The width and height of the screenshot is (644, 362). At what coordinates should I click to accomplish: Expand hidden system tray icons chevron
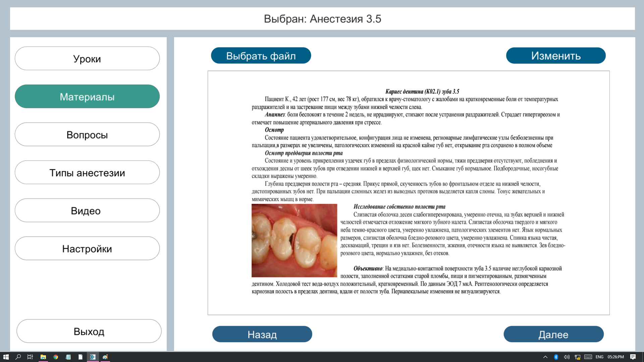[x=545, y=357]
